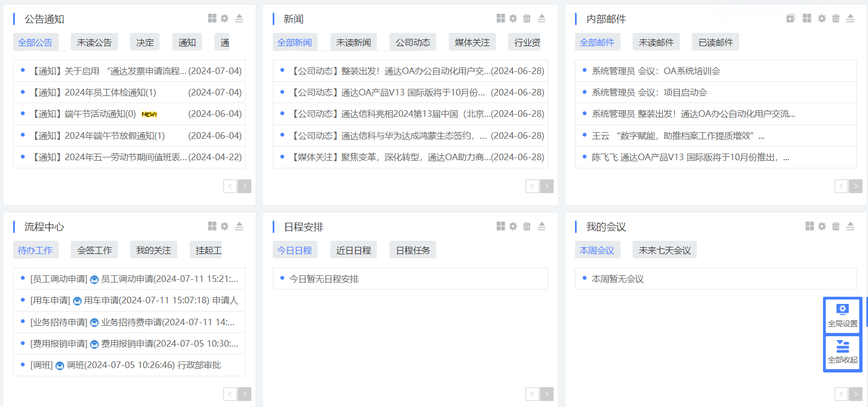Select the 媒体关注 news tab
868x407 pixels.
coord(472,42)
